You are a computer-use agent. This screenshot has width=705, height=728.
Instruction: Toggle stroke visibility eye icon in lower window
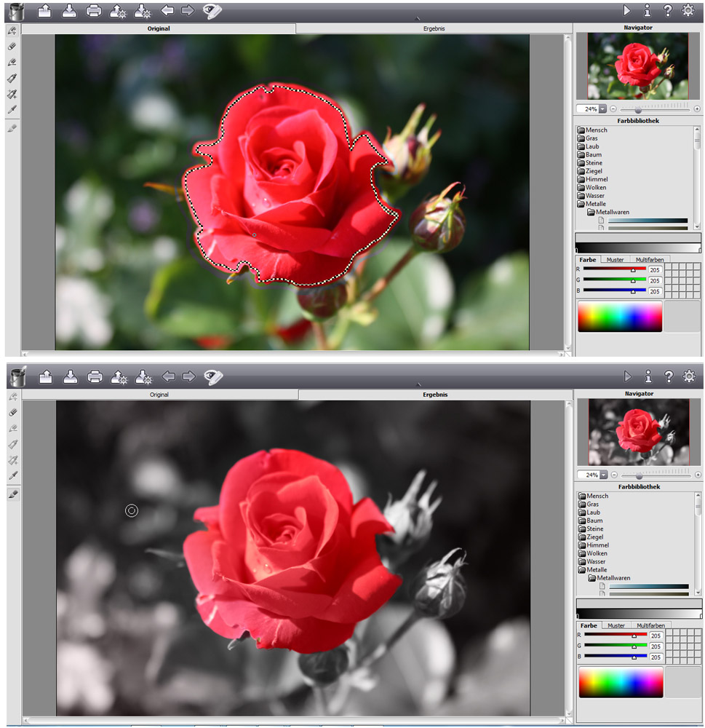213,377
